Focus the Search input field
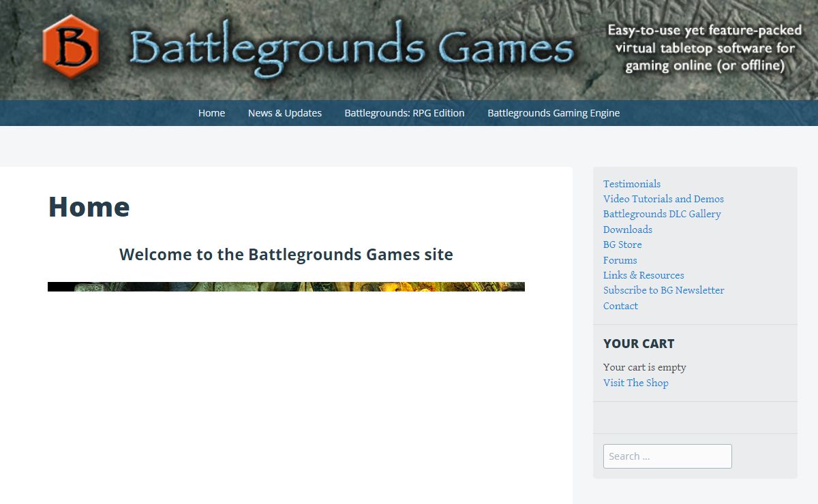Viewport: 818px width, 504px height. pos(667,456)
